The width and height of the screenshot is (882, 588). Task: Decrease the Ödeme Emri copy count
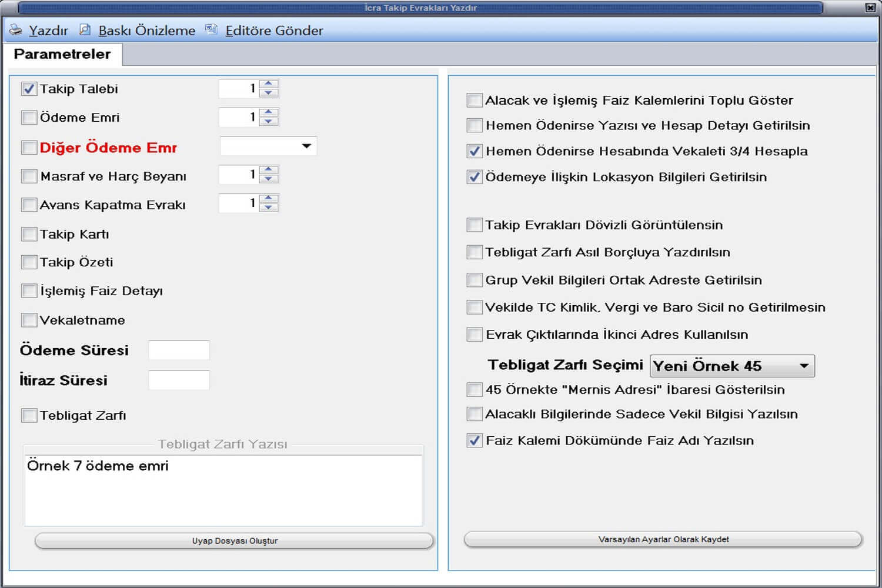[269, 122]
